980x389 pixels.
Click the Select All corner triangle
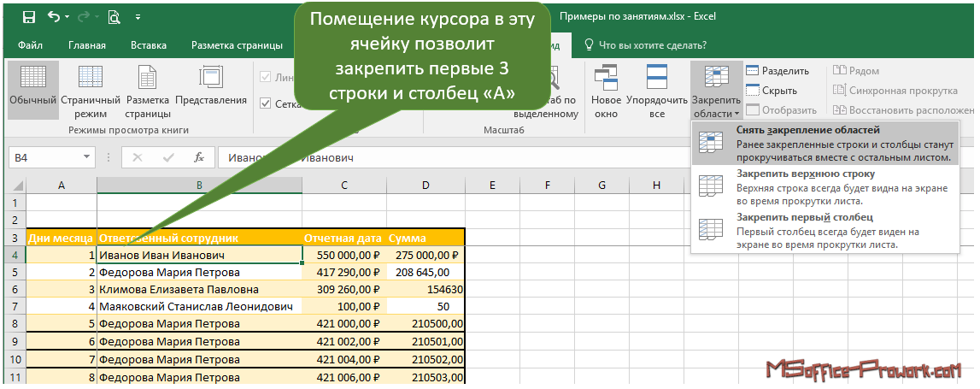click(16, 186)
